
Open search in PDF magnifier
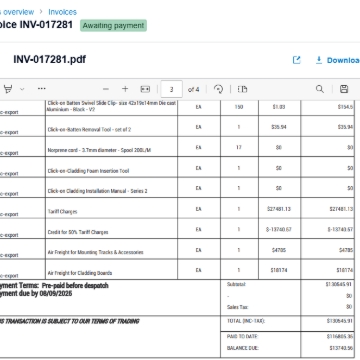coord(320,89)
